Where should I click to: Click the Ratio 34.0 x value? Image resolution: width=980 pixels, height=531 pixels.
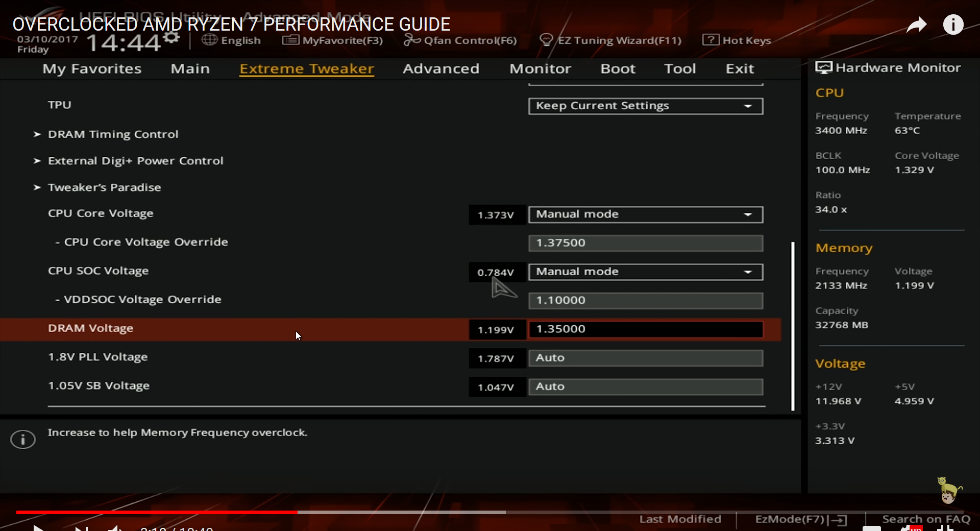tap(831, 210)
